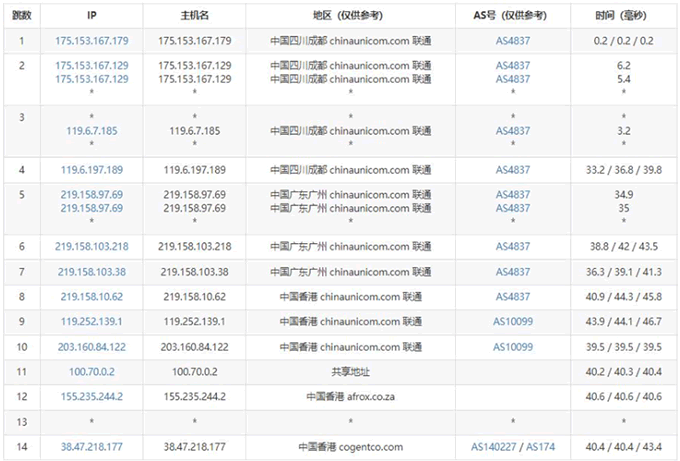The image size is (680, 461).
Task: Click IP link 219.158.103.38 in hop 7
Action: pyautogui.click(x=92, y=272)
